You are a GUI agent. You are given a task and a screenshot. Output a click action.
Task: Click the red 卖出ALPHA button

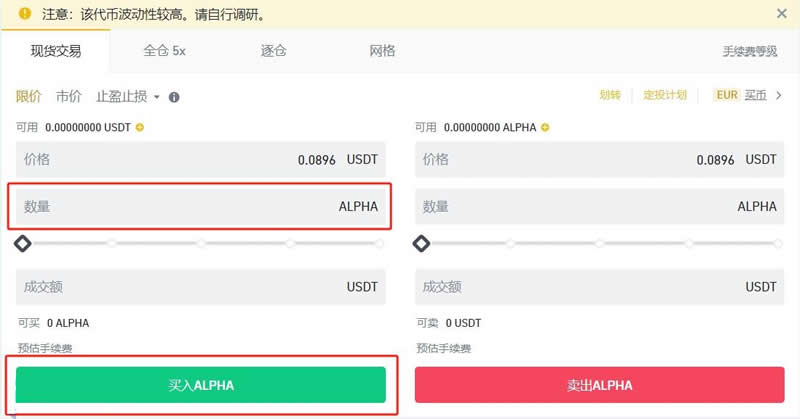coord(599,385)
